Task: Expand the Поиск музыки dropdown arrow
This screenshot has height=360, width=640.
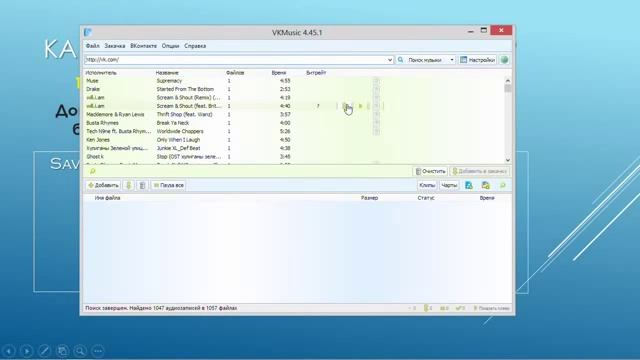Action: coord(452,60)
